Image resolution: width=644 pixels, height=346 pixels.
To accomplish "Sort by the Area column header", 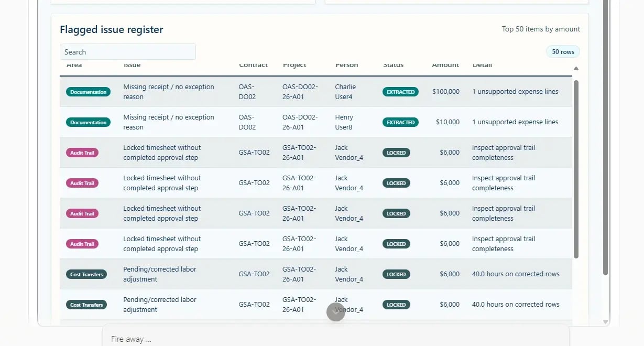I will [74, 65].
